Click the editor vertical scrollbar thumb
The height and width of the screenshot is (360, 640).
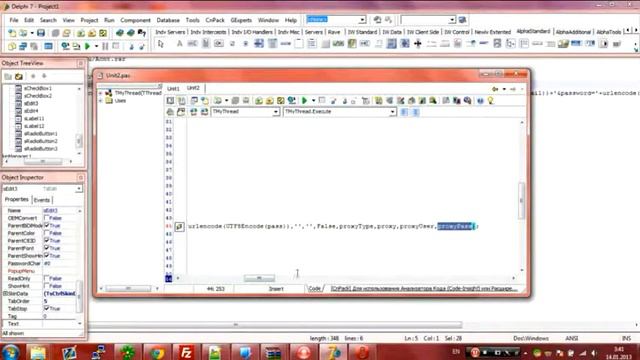point(521,200)
